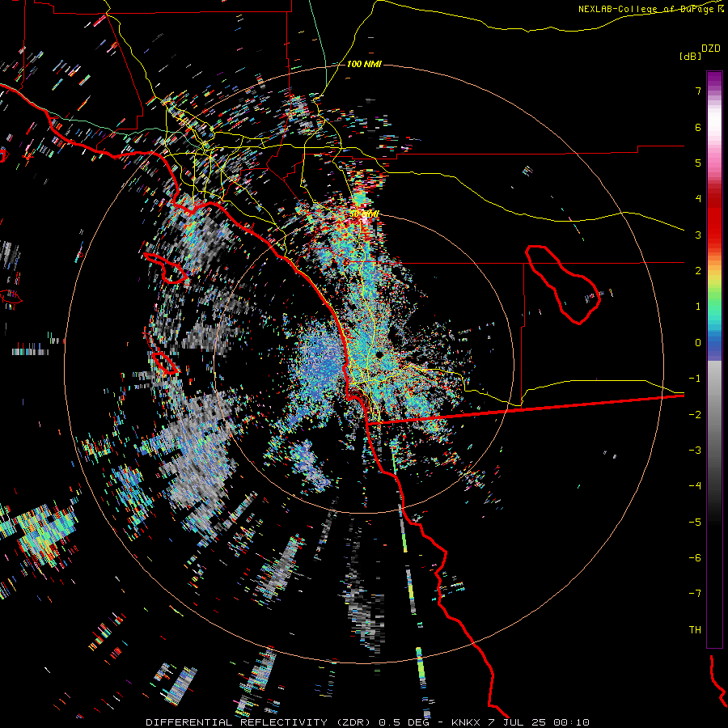
Task: Click the NEXLAB-College of DuPage credit text
Action: click(x=645, y=9)
